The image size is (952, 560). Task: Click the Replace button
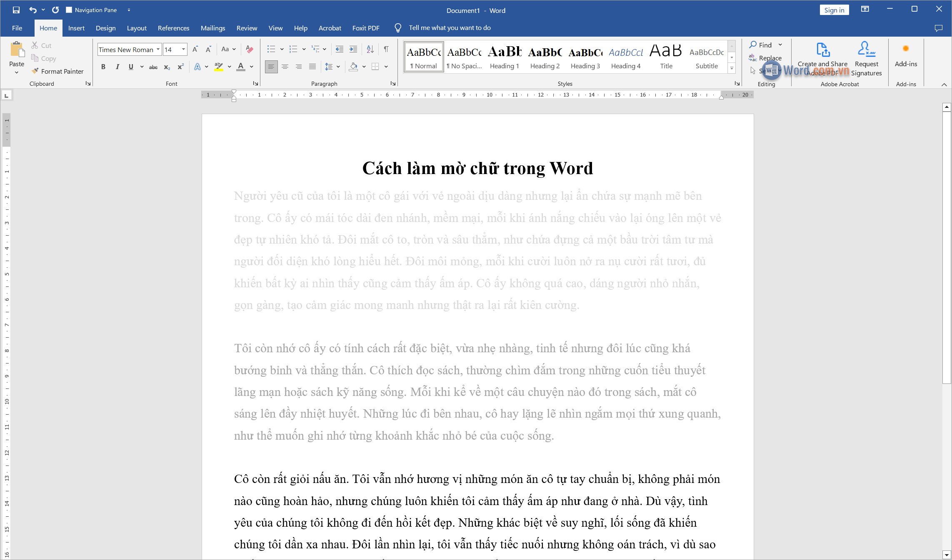(x=765, y=58)
